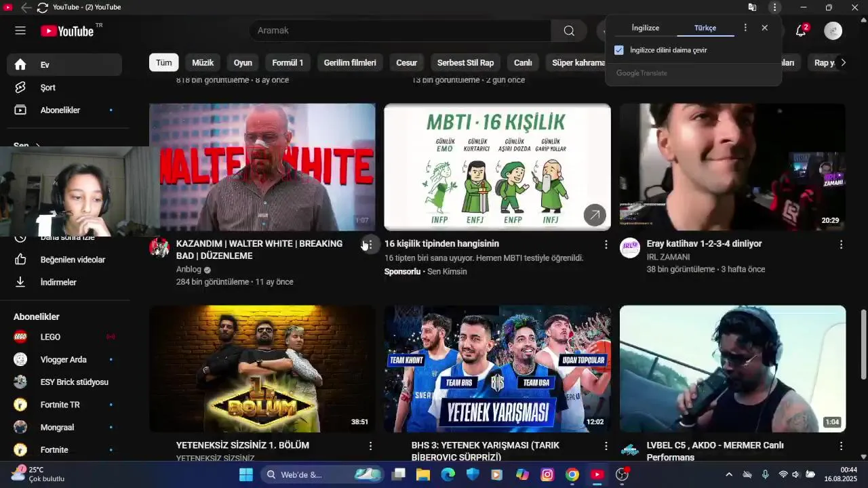868x488 pixels.
Task: Open more options for LVBEL C5 video
Action: tap(841, 446)
